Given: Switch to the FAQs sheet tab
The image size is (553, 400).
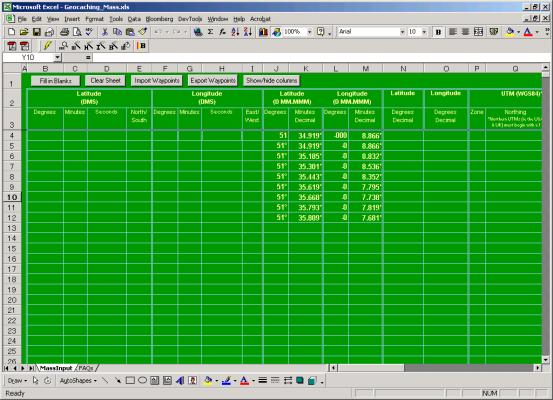Looking at the screenshot, I should coord(86,368).
